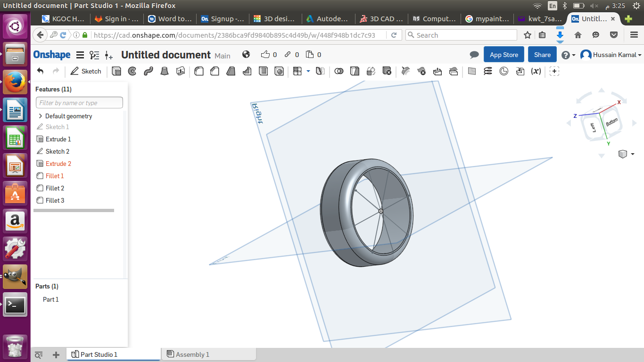Pick the Boolean tool icon
The height and width of the screenshot is (362, 644).
pos(339,71)
